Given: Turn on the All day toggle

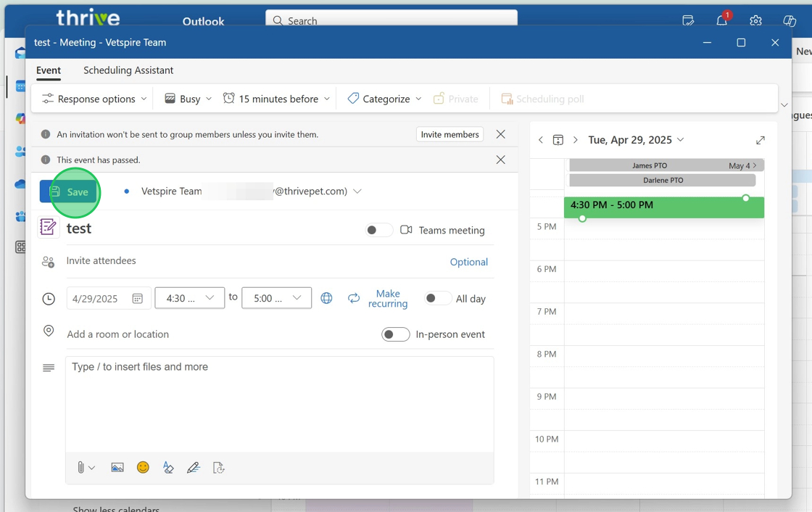Looking at the screenshot, I should click(x=437, y=298).
